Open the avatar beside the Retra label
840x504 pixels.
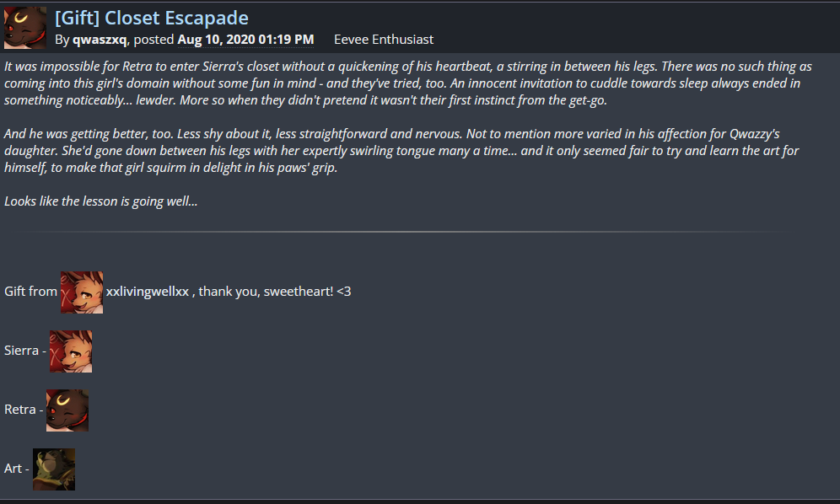(67, 410)
